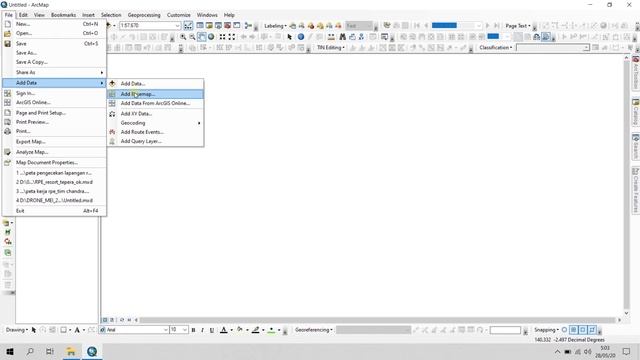Open the TIN Editing dropdown

pos(331,48)
